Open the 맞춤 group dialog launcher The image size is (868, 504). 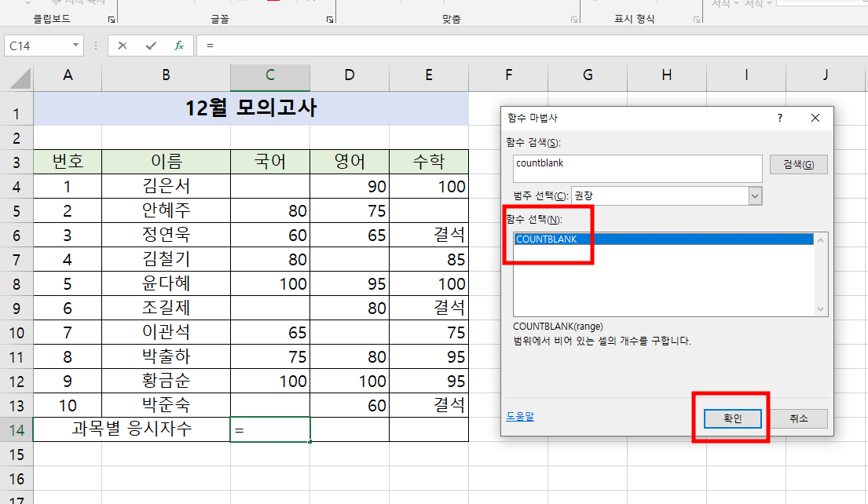click(x=574, y=20)
